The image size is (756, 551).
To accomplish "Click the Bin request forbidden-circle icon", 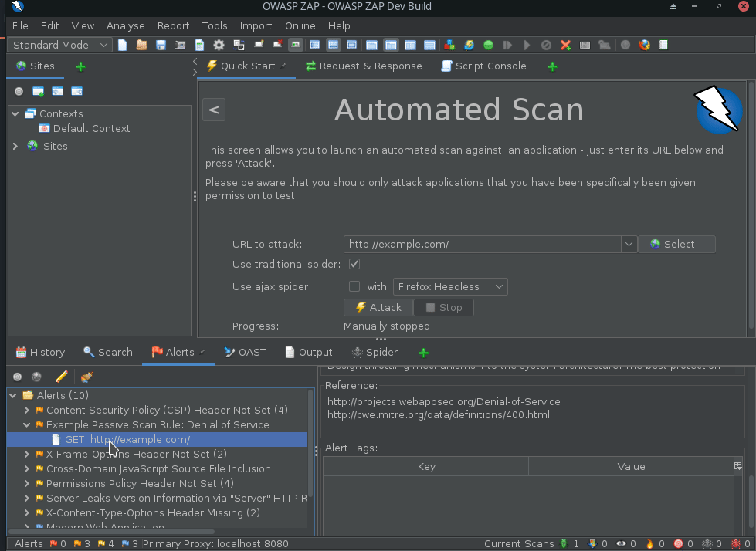I will (546, 46).
